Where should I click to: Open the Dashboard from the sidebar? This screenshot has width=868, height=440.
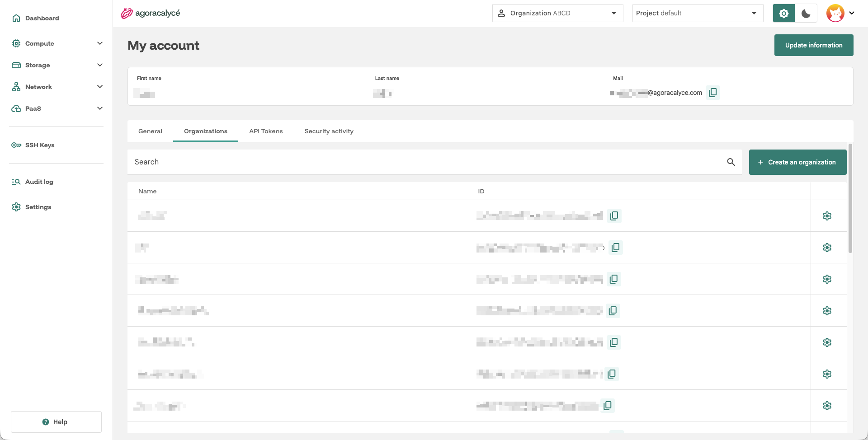coord(36,18)
